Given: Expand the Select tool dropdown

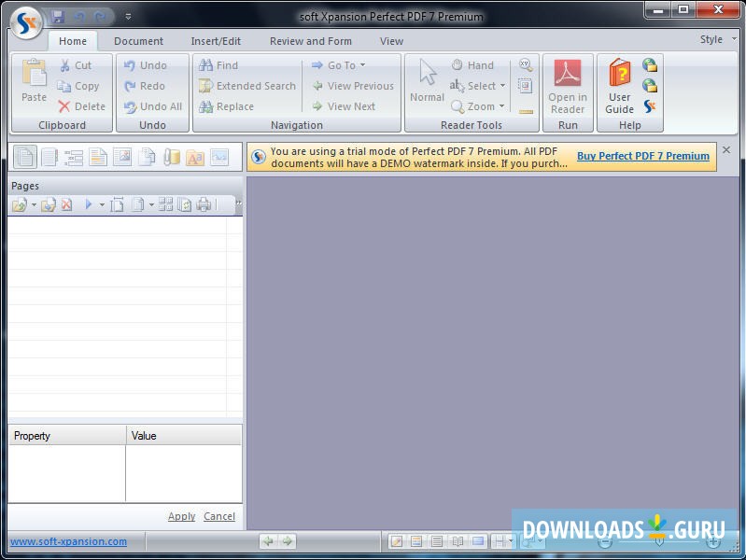Looking at the screenshot, I should tap(502, 86).
